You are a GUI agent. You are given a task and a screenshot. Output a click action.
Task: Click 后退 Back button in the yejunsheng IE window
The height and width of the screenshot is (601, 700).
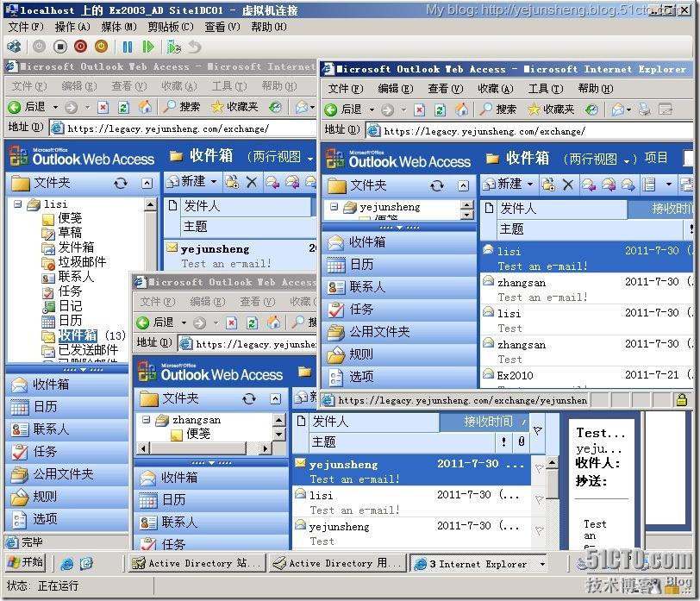point(343,110)
